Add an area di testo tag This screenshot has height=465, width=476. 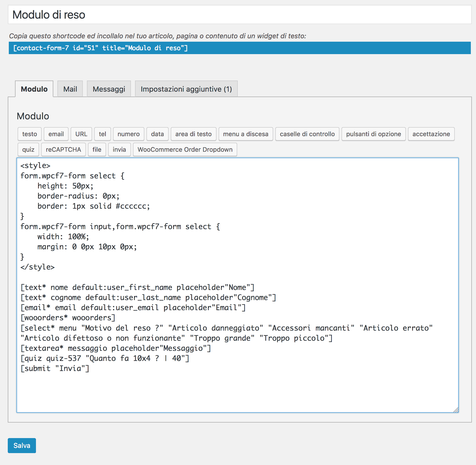pyautogui.click(x=193, y=134)
